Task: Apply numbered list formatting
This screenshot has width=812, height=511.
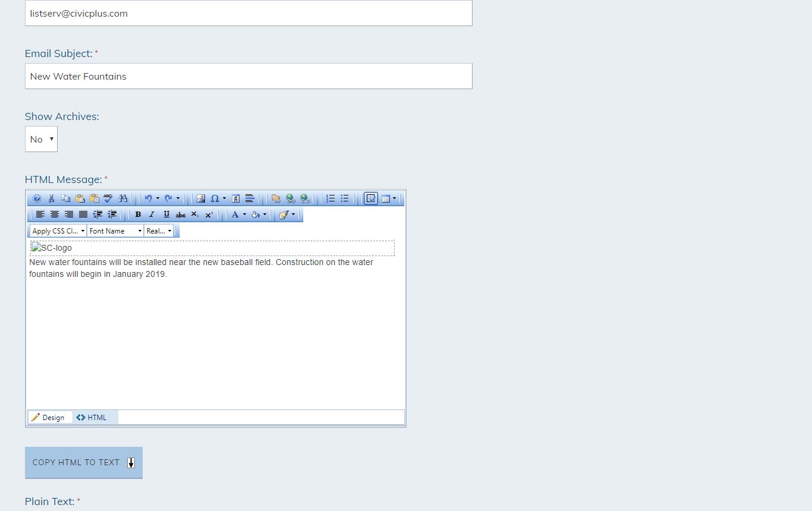Action: tap(331, 198)
